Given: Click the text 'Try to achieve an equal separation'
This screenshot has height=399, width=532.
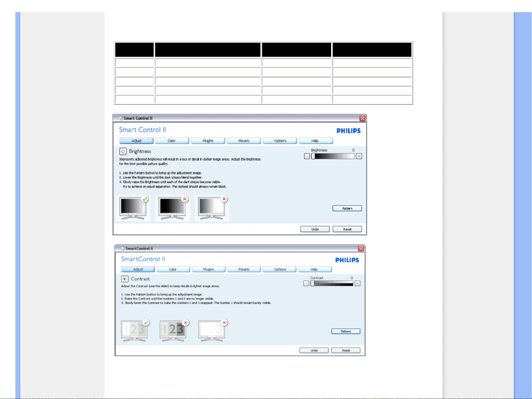Looking at the screenshot, I should pyautogui.click(x=147, y=187).
